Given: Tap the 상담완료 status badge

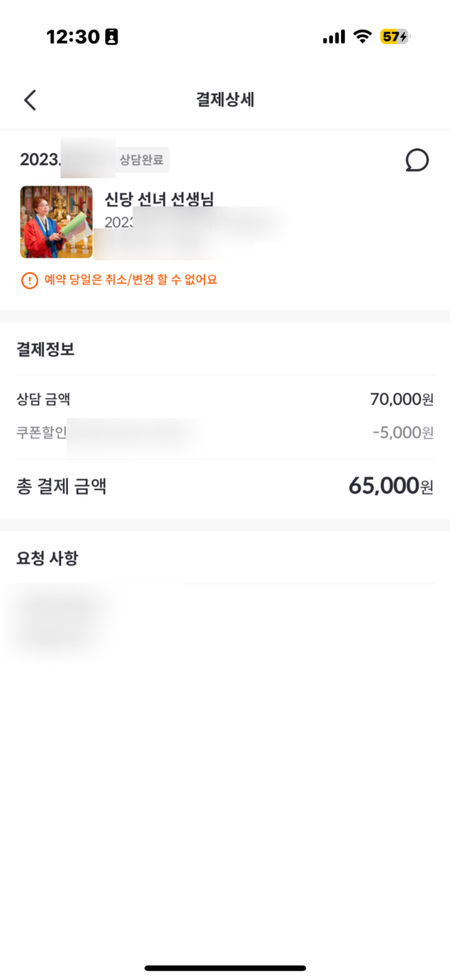Looking at the screenshot, I should coord(142,160).
